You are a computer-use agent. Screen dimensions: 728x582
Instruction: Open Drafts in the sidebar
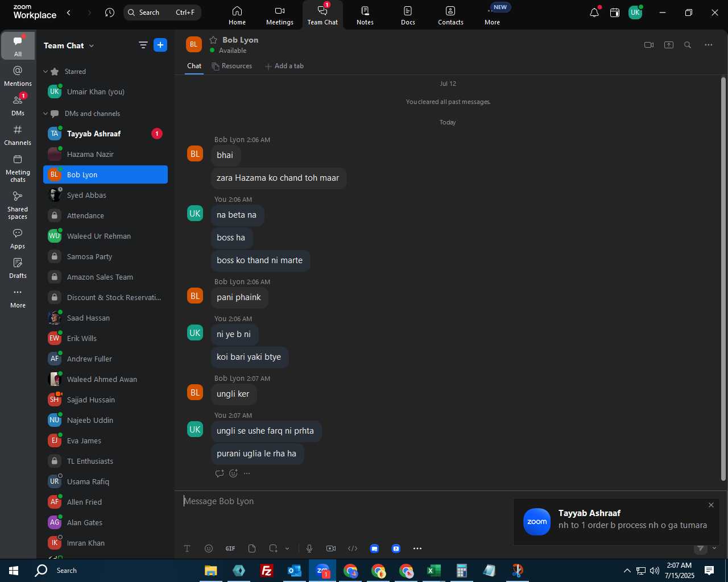(18, 268)
